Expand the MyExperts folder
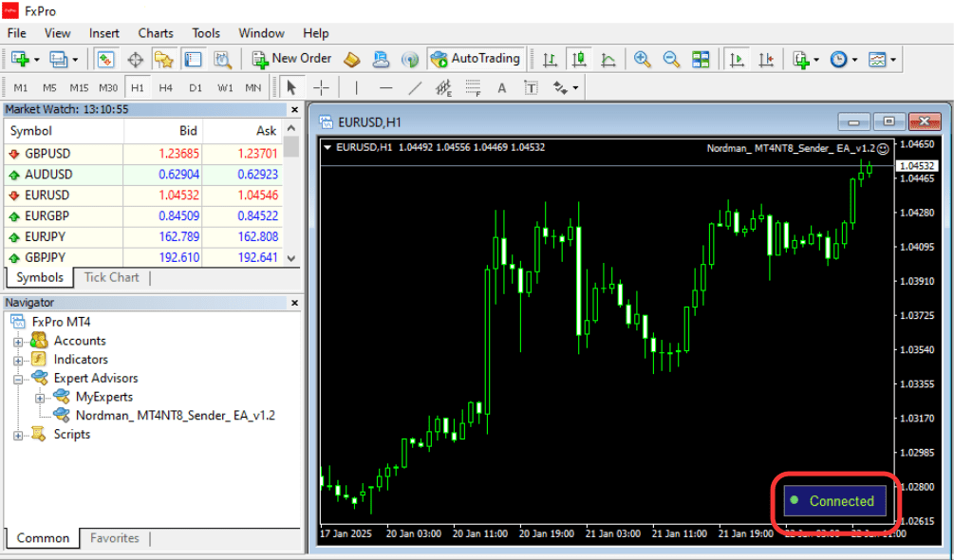The height and width of the screenshot is (560, 954). coord(40,399)
